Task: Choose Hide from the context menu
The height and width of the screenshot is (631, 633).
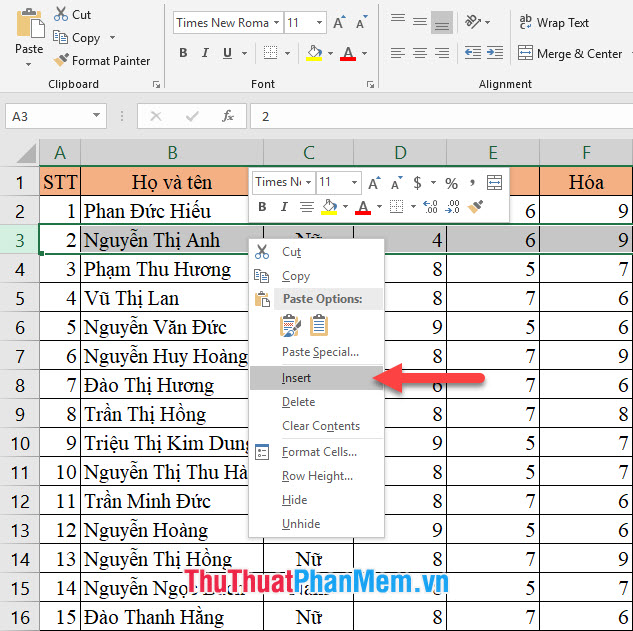Action: click(316, 500)
